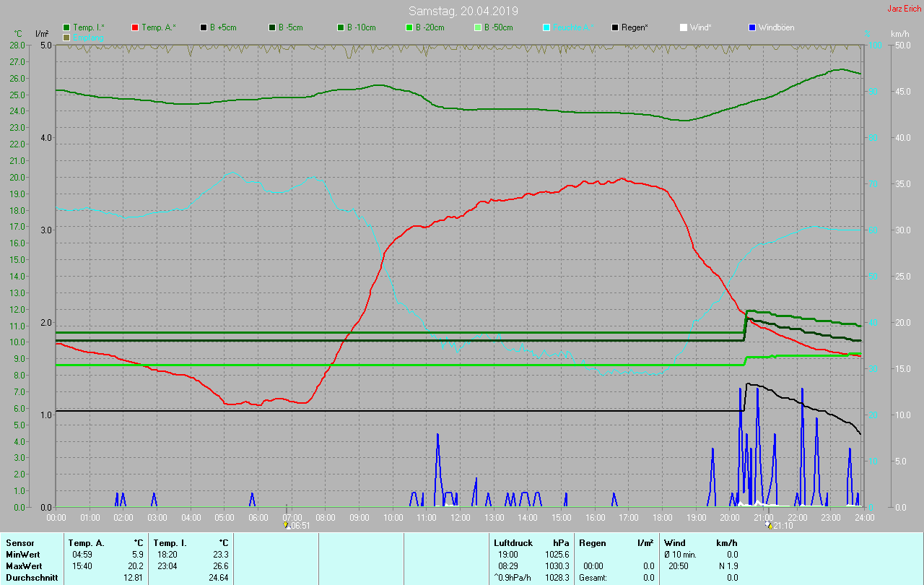Click the B -10cm legend swatch
Screen dimensions: 924x585
pos(341,27)
